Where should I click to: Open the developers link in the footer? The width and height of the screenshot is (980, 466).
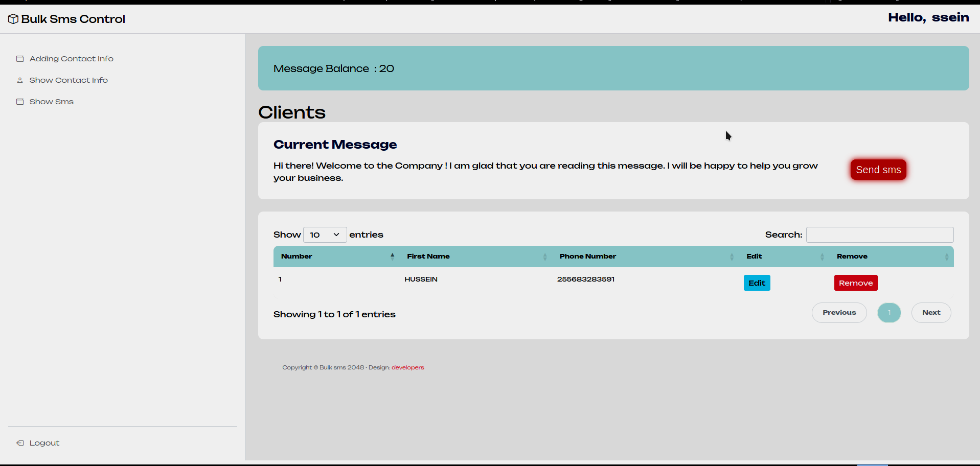pyautogui.click(x=407, y=367)
